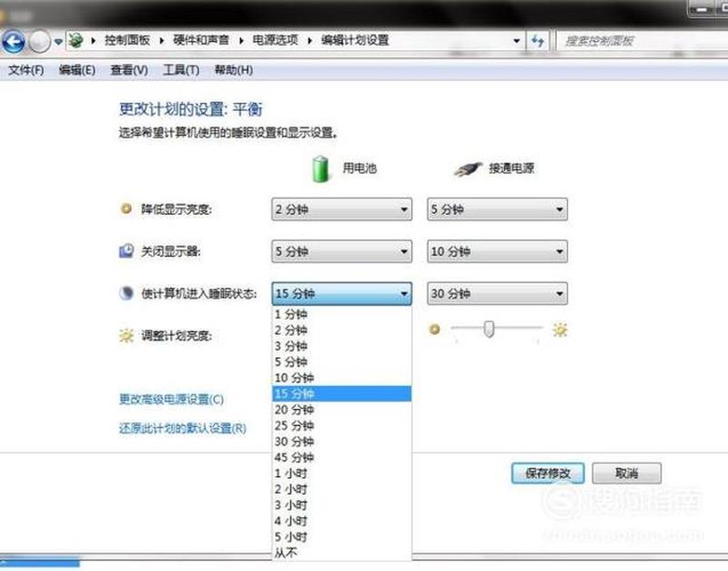Expand breadcrumb arrow after 硬件和声音
Viewport: 728px width, 571px height.
[x=241, y=41]
